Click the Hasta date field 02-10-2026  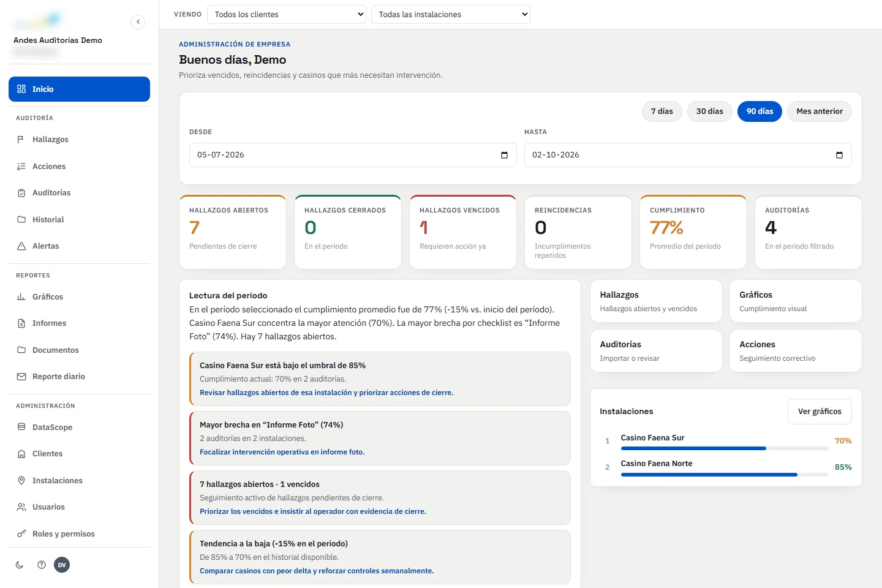[688, 155]
